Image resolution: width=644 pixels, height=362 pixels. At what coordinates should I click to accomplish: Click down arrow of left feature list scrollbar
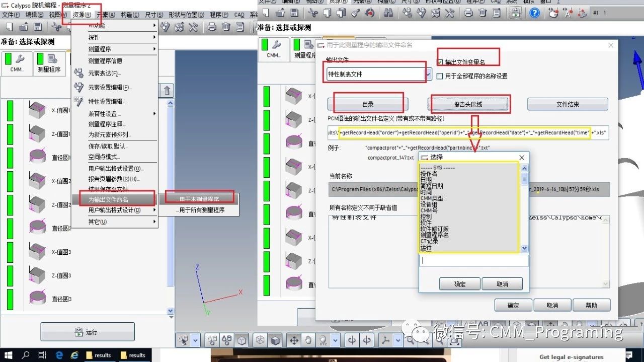pyautogui.click(x=170, y=311)
